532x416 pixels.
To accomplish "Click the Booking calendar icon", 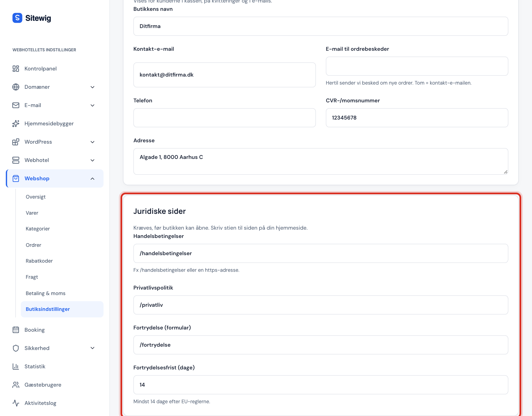I will [x=16, y=330].
